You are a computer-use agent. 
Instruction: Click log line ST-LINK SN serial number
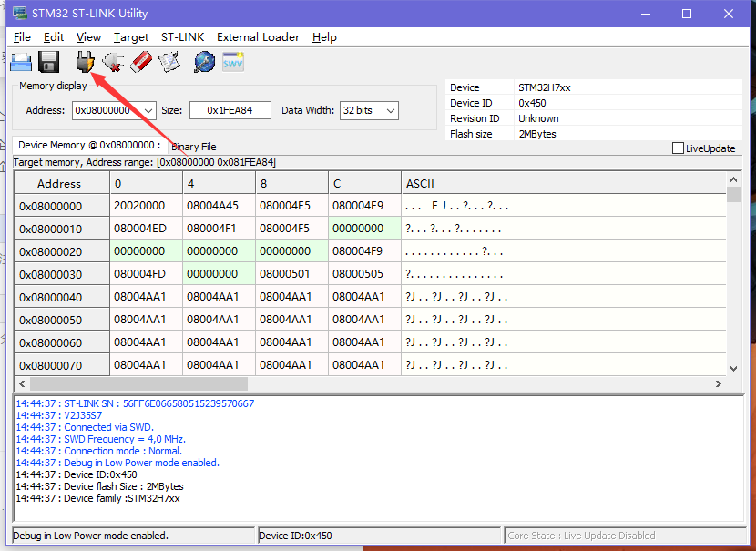pyautogui.click(x=135, y=403)
